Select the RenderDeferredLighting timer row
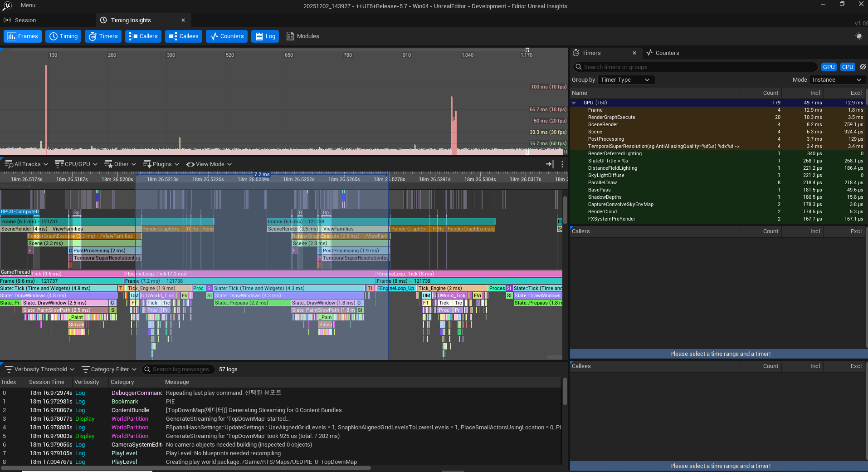This screenshot has height=472, width=868. (x=717, y=154)
